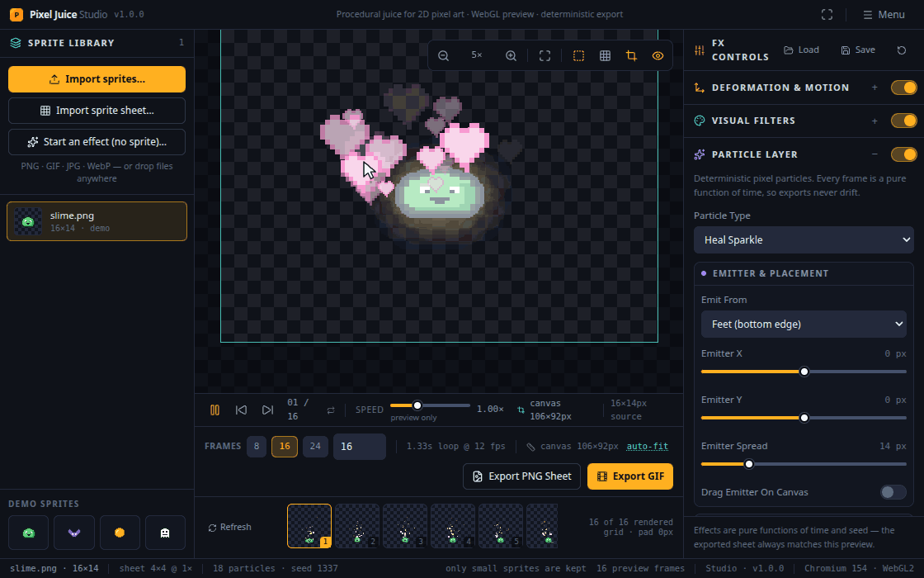
Task: Click the Emitter X slider handle
Action: pos(804,372)
